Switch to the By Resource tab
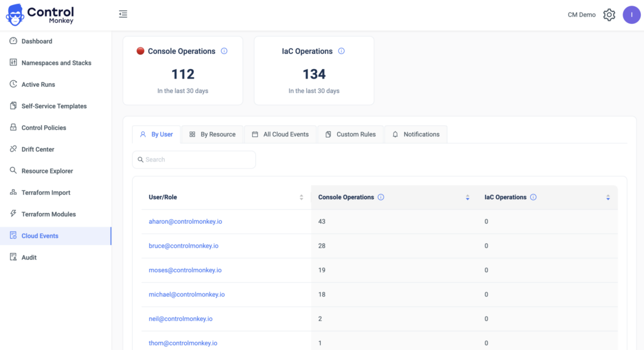The width and height of the screenshot is (644, 350). click(213, 134)
